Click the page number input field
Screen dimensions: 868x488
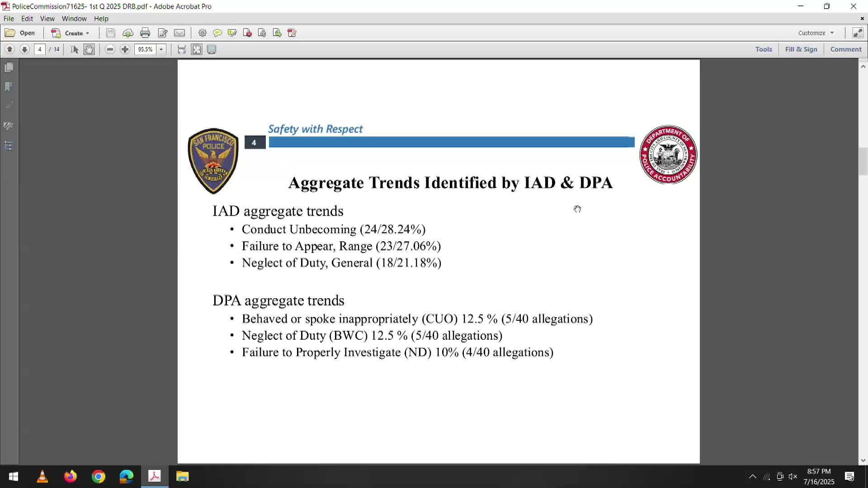tap(40, 49)
